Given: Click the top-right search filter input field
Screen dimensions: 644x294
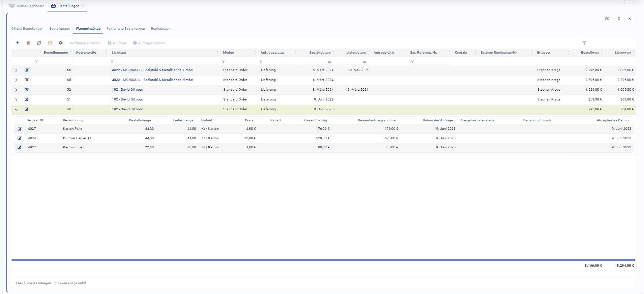Looking at the screenshot, I should pyautogui.click(x=610, y=43).
